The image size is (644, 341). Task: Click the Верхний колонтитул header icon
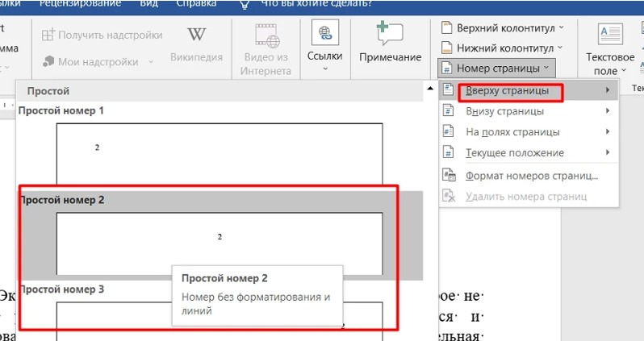[x=446, y=27]
